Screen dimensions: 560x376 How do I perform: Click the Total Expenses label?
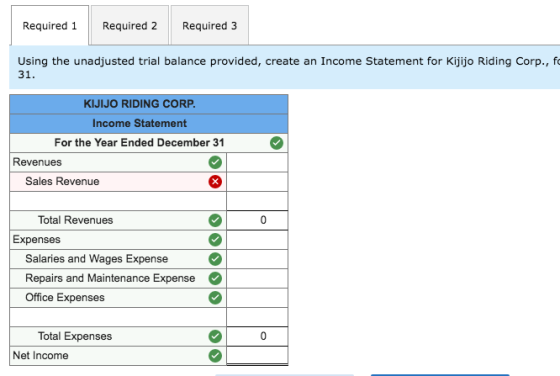[x=75, y=336]
